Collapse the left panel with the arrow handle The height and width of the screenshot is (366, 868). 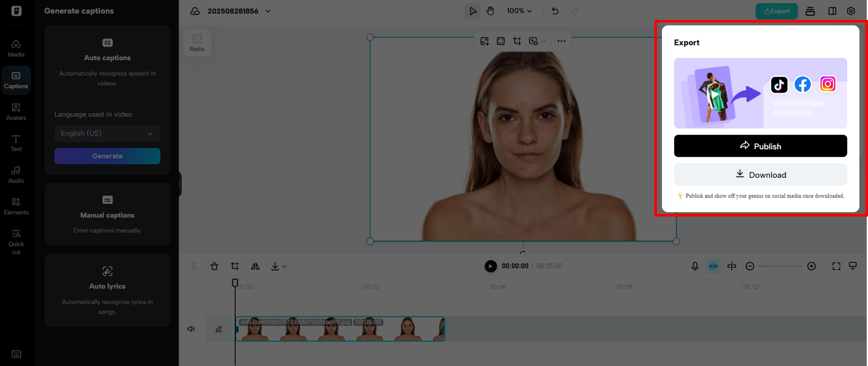tap(179, 184)
